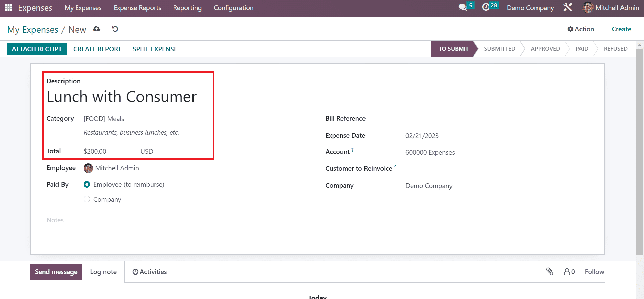The image size is (644, 299).
Task: Click the Submitted status stage
Action: 499,49
